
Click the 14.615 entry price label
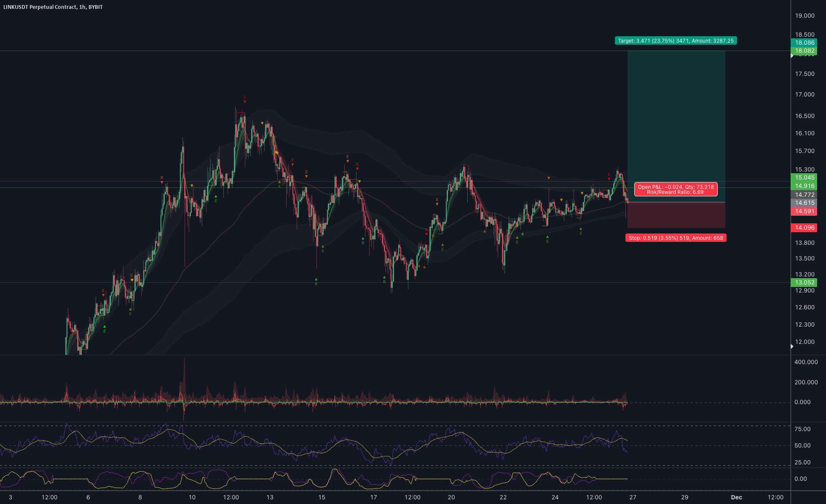tap(804, 203)
